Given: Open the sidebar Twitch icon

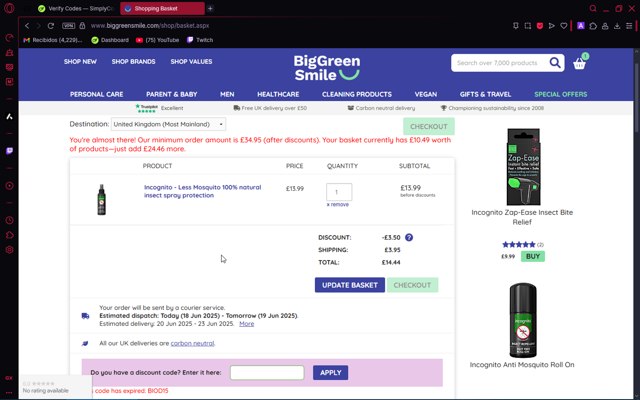Looking at the screenshot, I should (9, 151).
